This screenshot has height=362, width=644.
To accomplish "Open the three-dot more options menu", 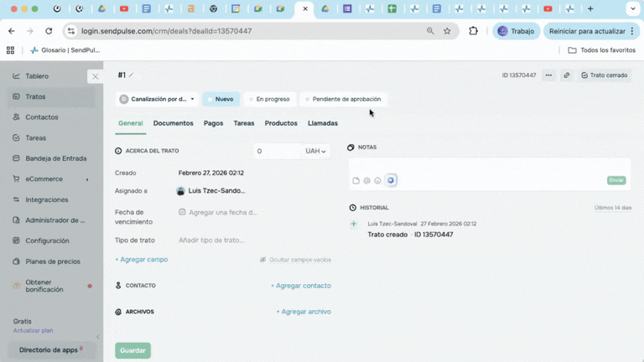I will [548, 75].
